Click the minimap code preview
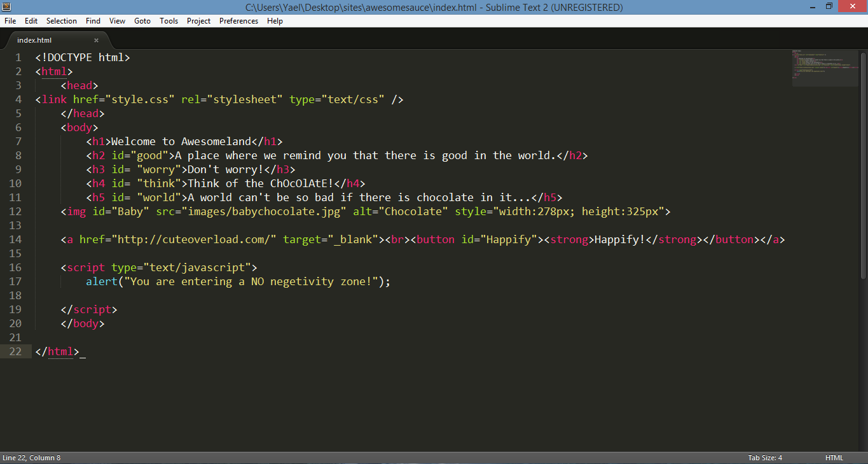The width and height of the screenshot is (868, 464). (x=825, y=68)
